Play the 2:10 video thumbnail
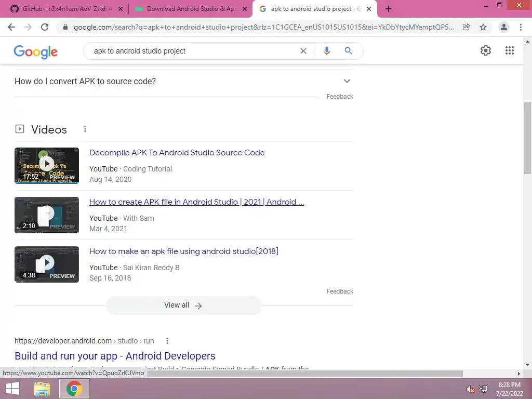This screenshot has width=532, height=399. [47, 215]
